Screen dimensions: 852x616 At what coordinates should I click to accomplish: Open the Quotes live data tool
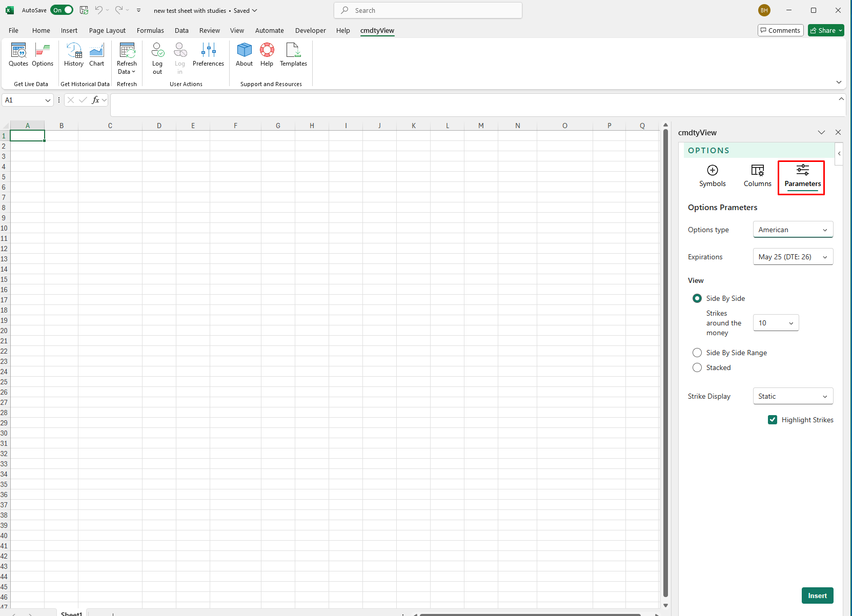tap(18, 55)
